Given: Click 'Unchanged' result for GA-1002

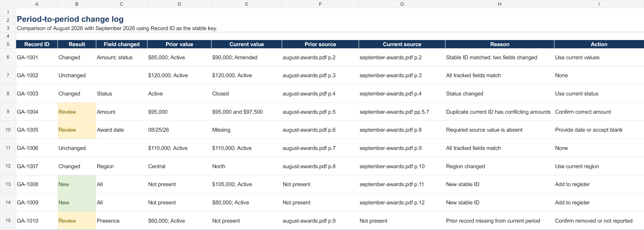Looking at the screenshot, I should pyautogui.click(x=77, y=75).
